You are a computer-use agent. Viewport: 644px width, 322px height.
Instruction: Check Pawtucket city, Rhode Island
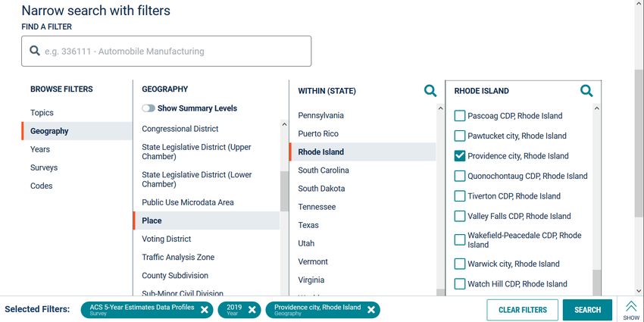pos(460,136)
